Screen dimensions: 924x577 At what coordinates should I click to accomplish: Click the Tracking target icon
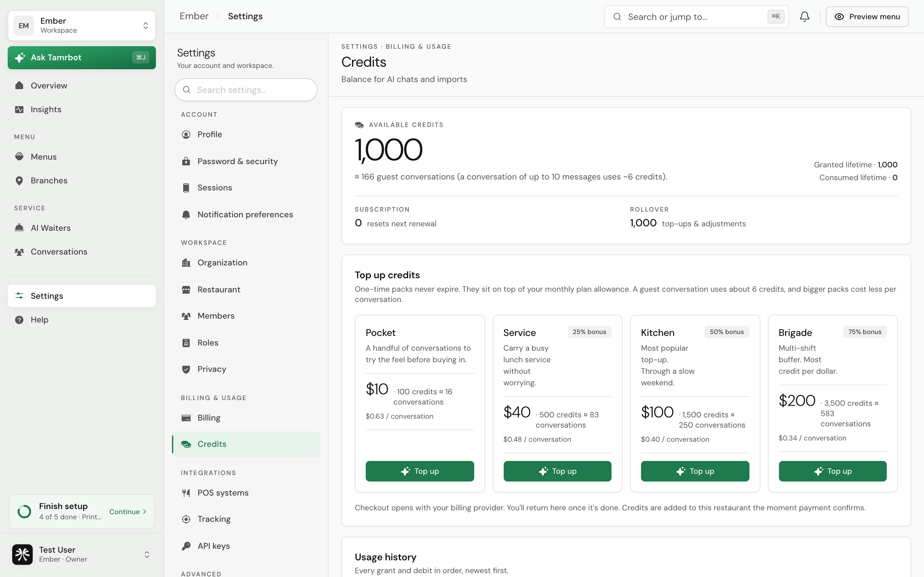coord(186,519)
